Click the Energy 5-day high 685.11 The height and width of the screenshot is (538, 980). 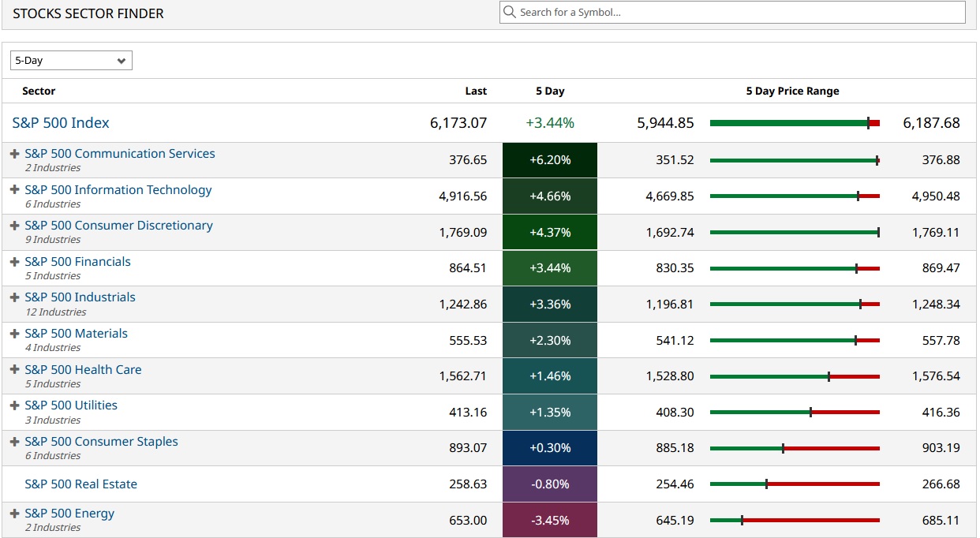pyautogui.click(x=941, y=521)
